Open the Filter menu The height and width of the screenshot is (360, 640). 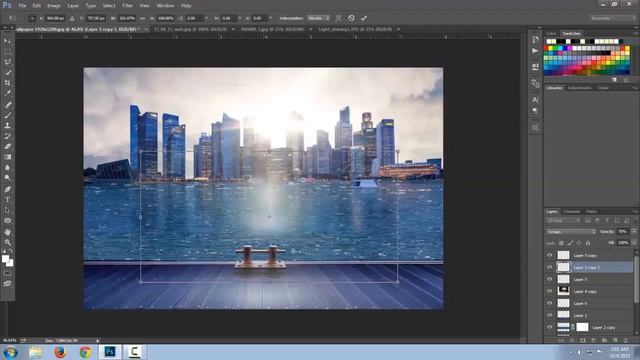click(127, 6)
